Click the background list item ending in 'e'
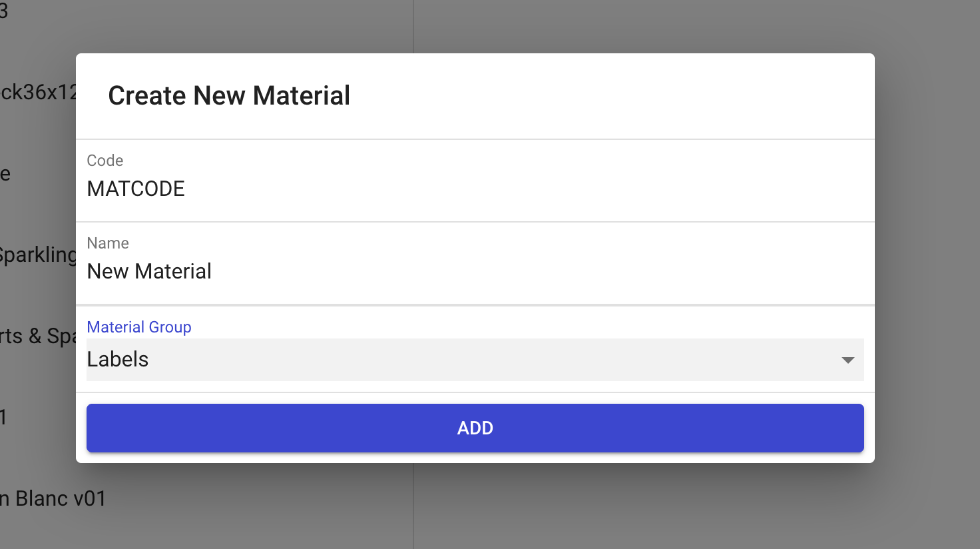 coord(5,175)
